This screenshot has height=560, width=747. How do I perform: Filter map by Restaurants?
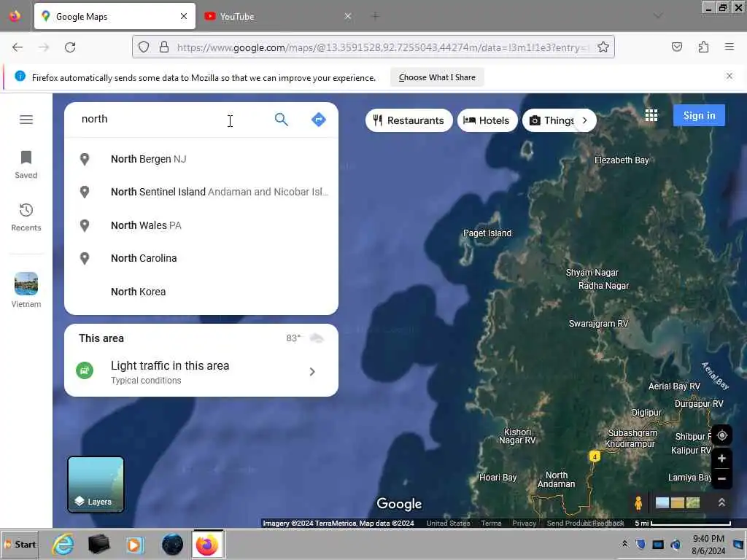[x=409, y=120]
